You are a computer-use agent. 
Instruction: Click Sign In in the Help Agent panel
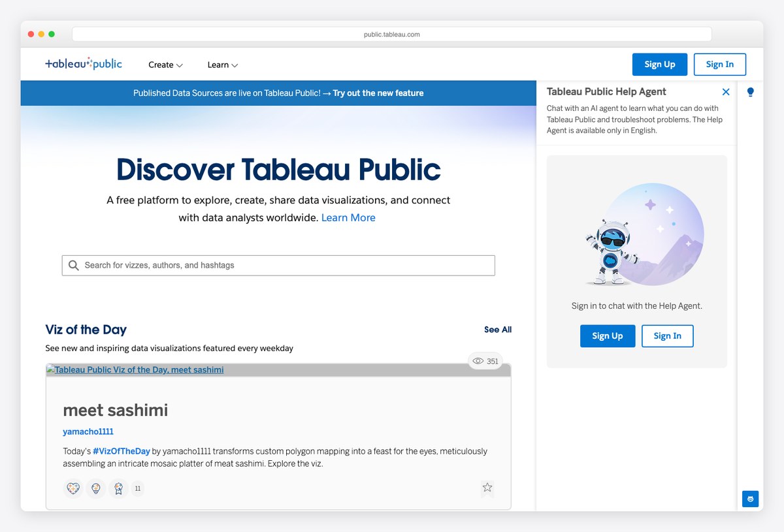[x=667, y=336]
